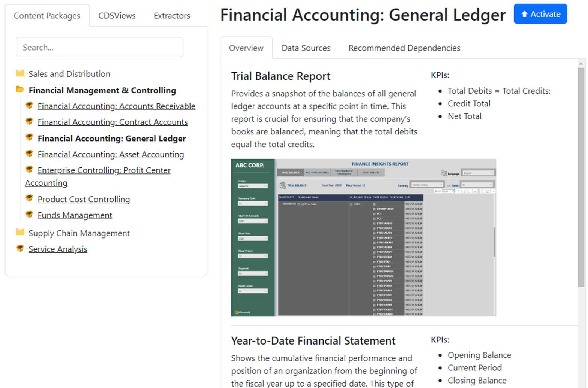
Task: Open Financial Accounting: Accounts Receivable link
Action: [116, 106]
